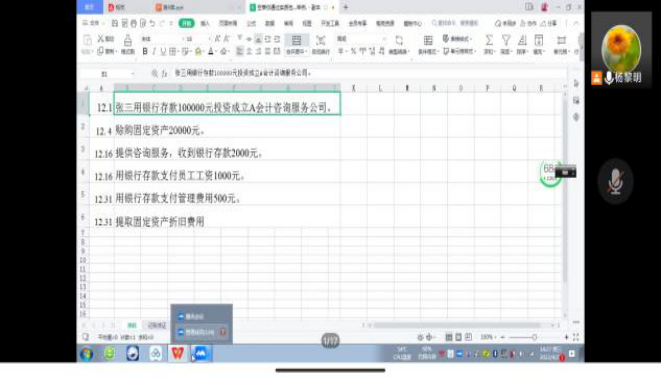This screenshot has height=378, width=662.
Task: Switch to page layout view in status bar
Action: 459,337
